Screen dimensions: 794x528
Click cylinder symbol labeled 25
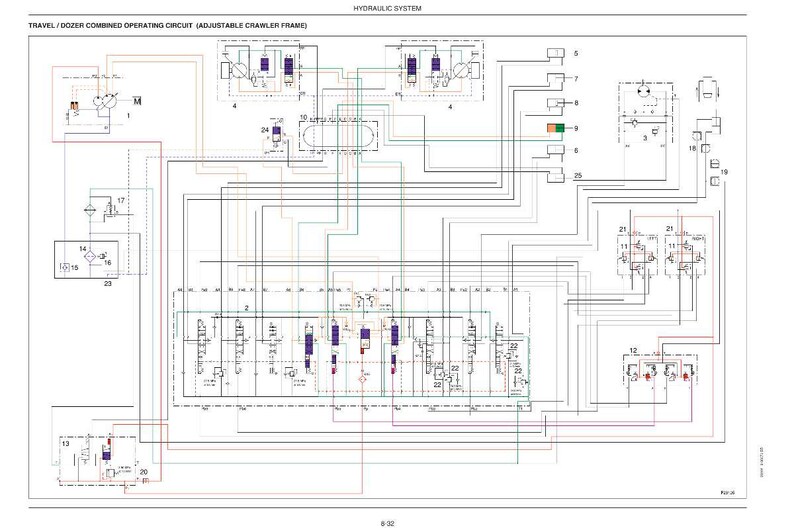(x=555, y=176)
